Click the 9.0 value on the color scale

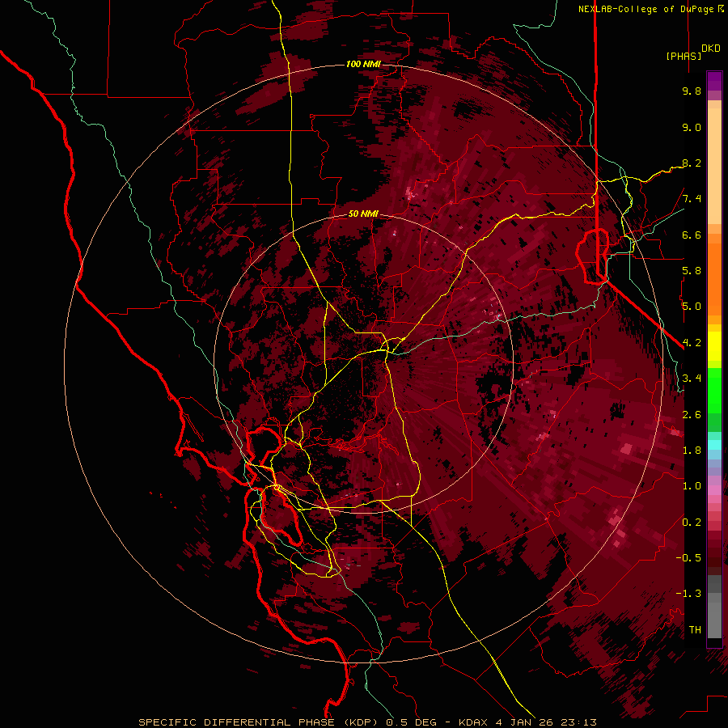pyautogui.click(x=692, y=127)
